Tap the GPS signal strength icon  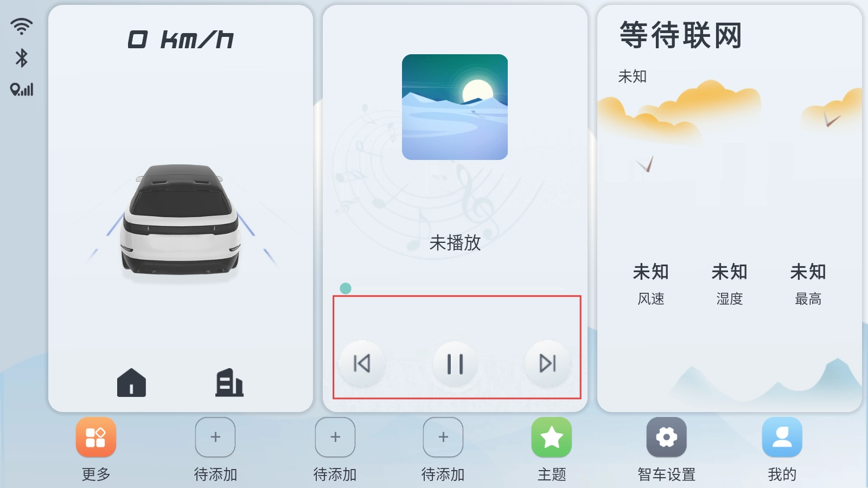point(22,89)
